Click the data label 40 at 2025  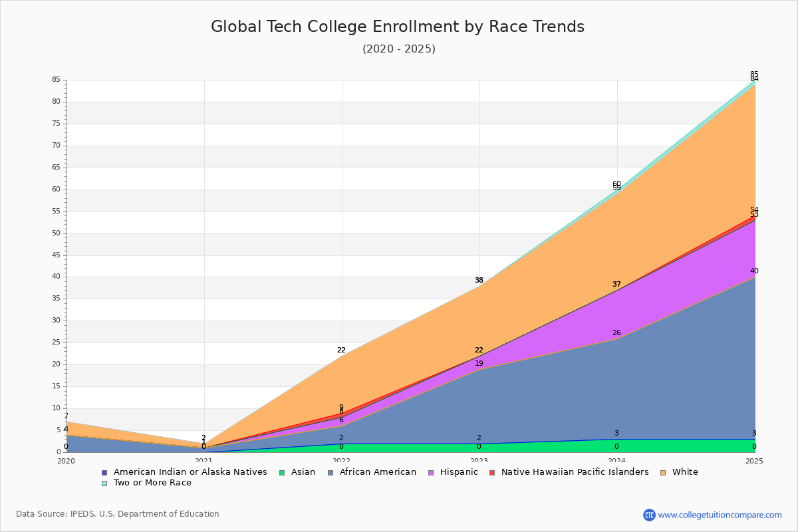(754, 271)
